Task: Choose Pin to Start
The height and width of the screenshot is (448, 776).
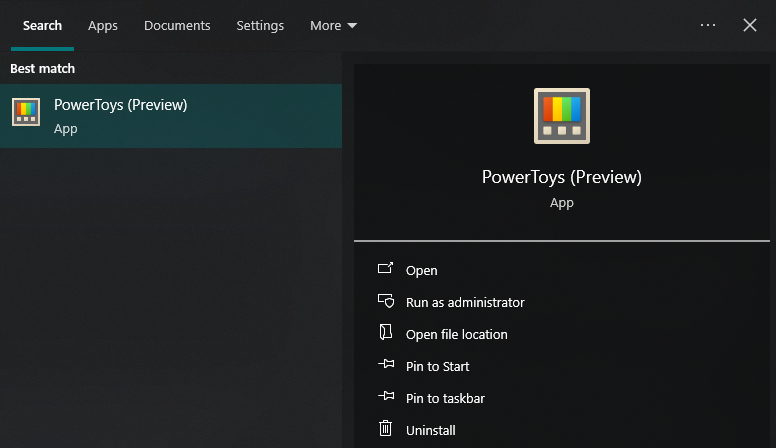Action: coord(437,366)
